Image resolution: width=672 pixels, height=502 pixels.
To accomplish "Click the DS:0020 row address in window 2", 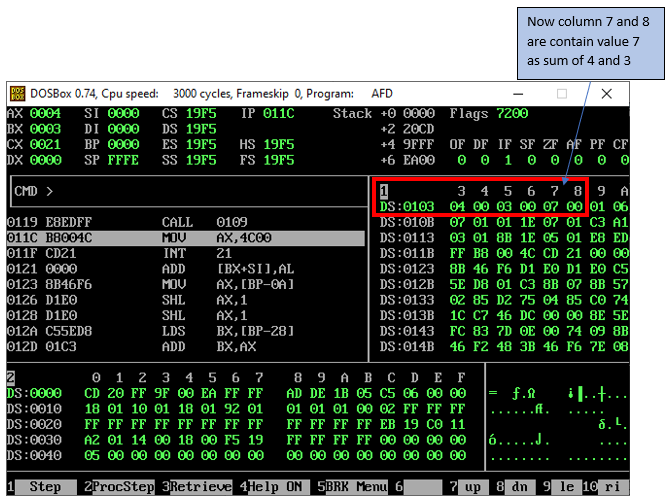I will [x=34, y=424].
